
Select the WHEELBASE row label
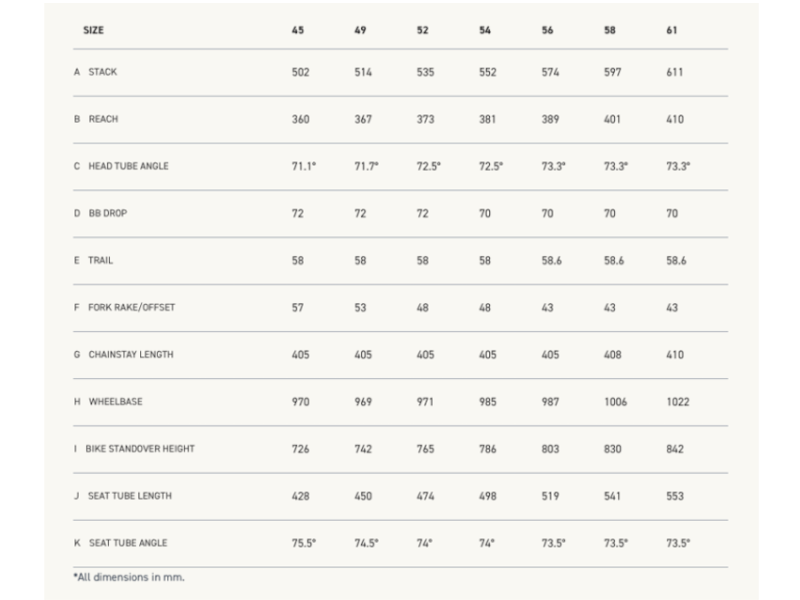coord(115,402)
